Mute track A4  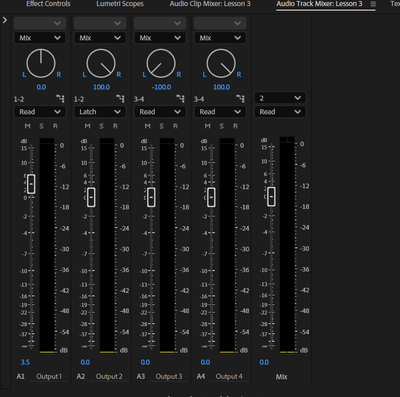(x=207, y=126)
